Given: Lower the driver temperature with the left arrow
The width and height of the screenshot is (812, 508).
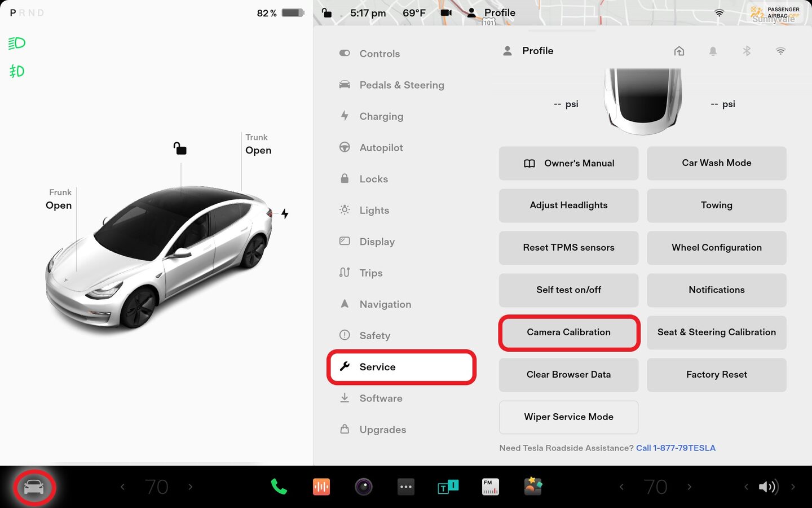Looking at the screenshot, I should 122,487.
